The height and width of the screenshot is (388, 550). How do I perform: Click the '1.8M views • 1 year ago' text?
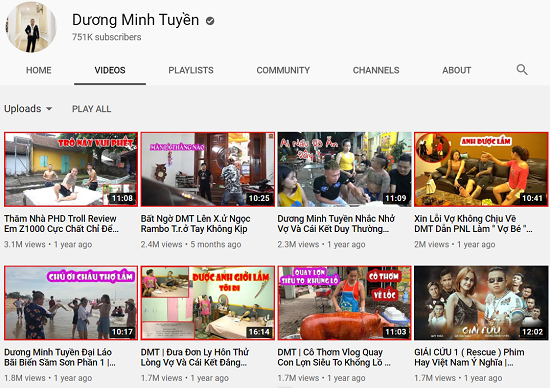pos(48,378)
